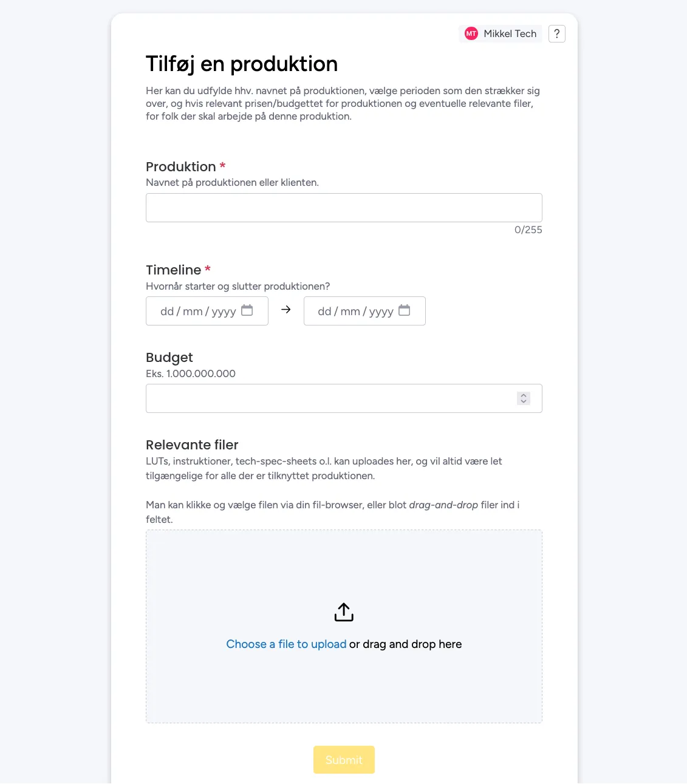Select the day segment of the end date
The height and width of the screenshot is (784, 687).
(324, 312)
